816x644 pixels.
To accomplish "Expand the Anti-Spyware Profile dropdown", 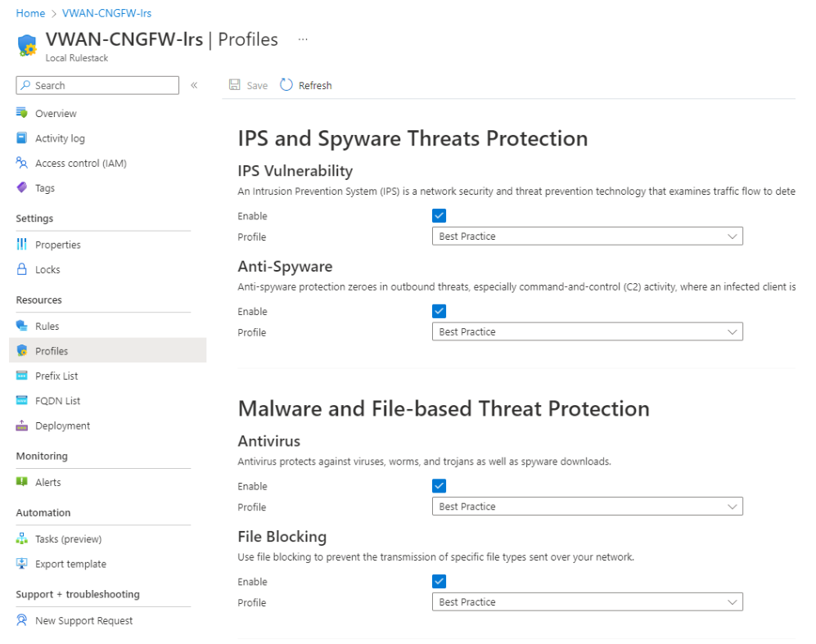I will pos(587,332).
